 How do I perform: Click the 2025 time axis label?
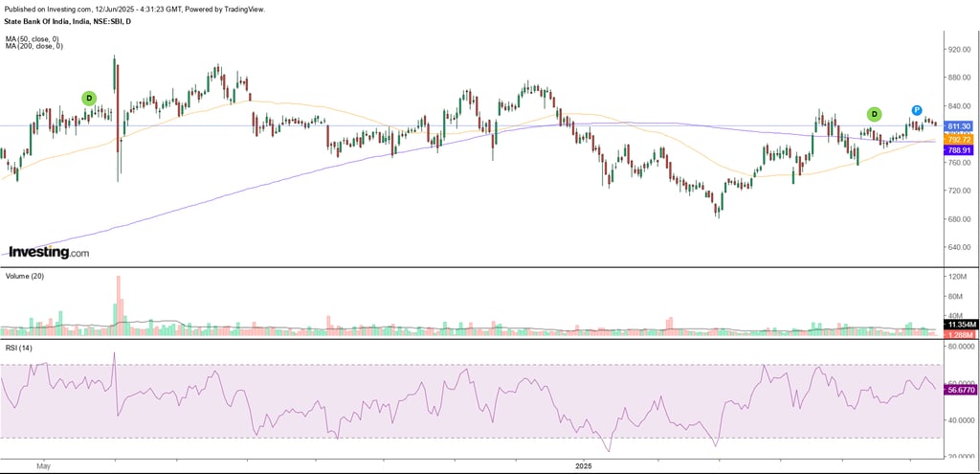[583, 466]
